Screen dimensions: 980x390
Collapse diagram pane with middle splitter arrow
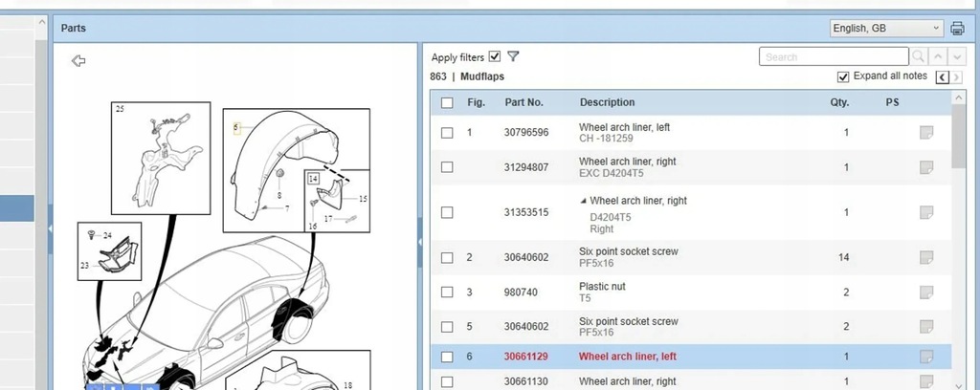pyautogui.click(x=420, y=242)
